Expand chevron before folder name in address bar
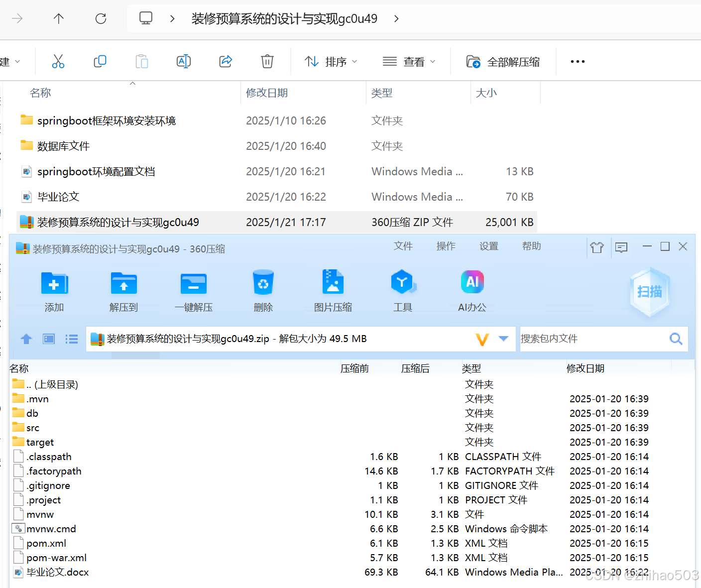The image size is (701, 588). tap(172, 19)
